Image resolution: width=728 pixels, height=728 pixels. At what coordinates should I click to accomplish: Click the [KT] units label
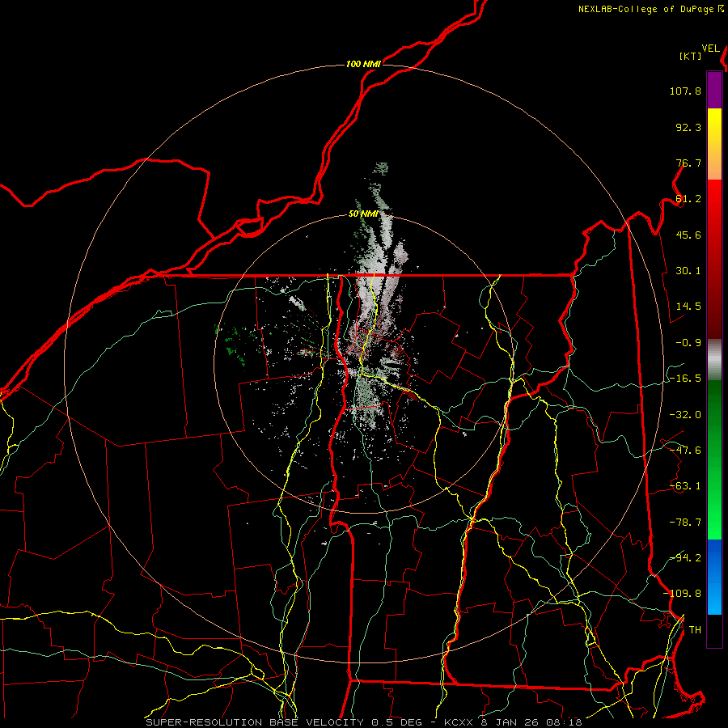691,56
